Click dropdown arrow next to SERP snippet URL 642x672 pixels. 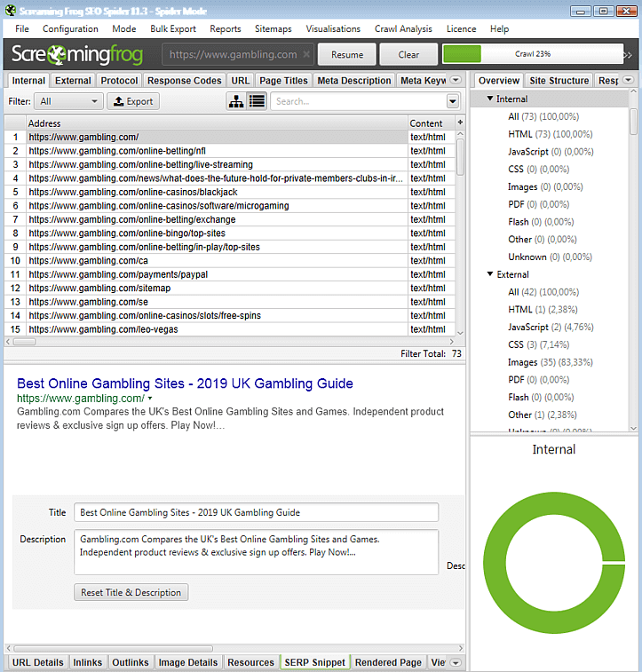(x=150, y=399)
